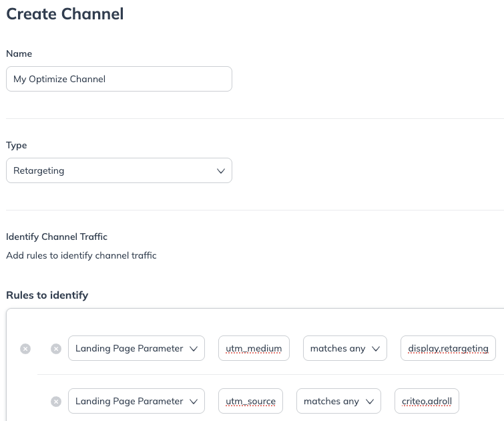This screenshot has width=504, height=421.
Task: Open 'matches any' operator for utm_medium rule
Action: click(344, 348)
